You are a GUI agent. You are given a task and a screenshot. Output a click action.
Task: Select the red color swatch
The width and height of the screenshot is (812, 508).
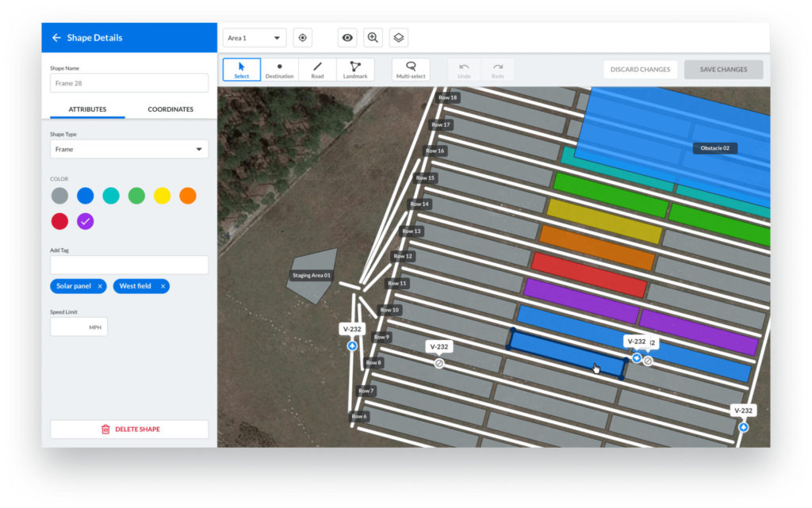click(x=59, y=221)
